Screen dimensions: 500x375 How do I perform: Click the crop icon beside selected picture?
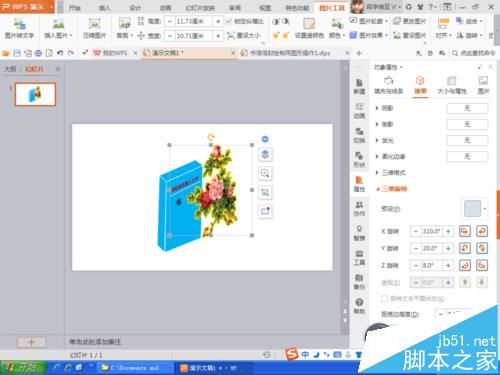coord(265,192)
